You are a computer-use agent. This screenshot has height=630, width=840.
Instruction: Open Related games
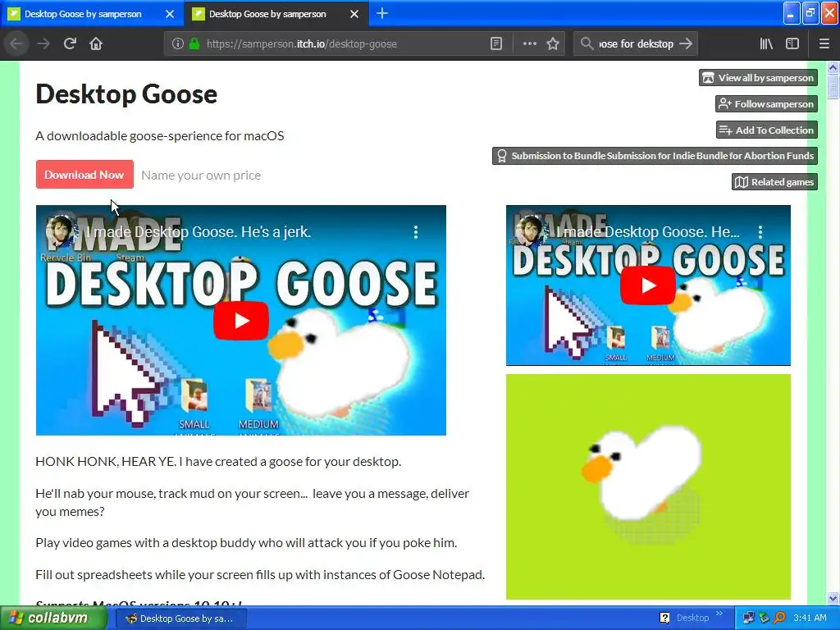[774, 182]
